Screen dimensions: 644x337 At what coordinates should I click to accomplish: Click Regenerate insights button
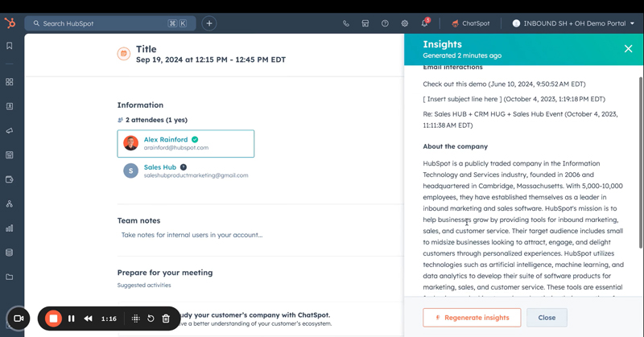(472, 318)
